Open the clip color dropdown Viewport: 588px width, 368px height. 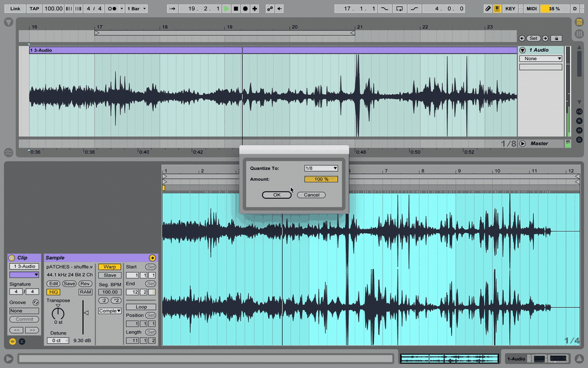(24, 275)
